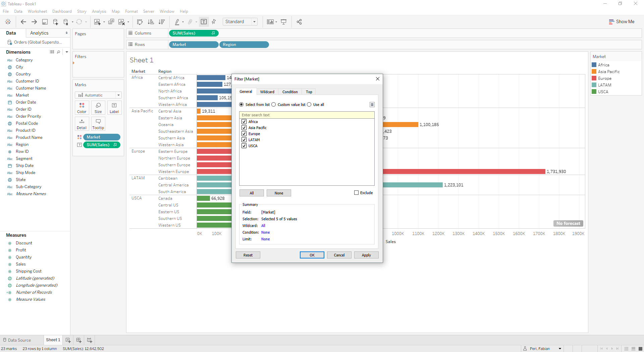Click the Enter search text field
Image resolution: width=644 pixels, height=352 pixels.
307,115
